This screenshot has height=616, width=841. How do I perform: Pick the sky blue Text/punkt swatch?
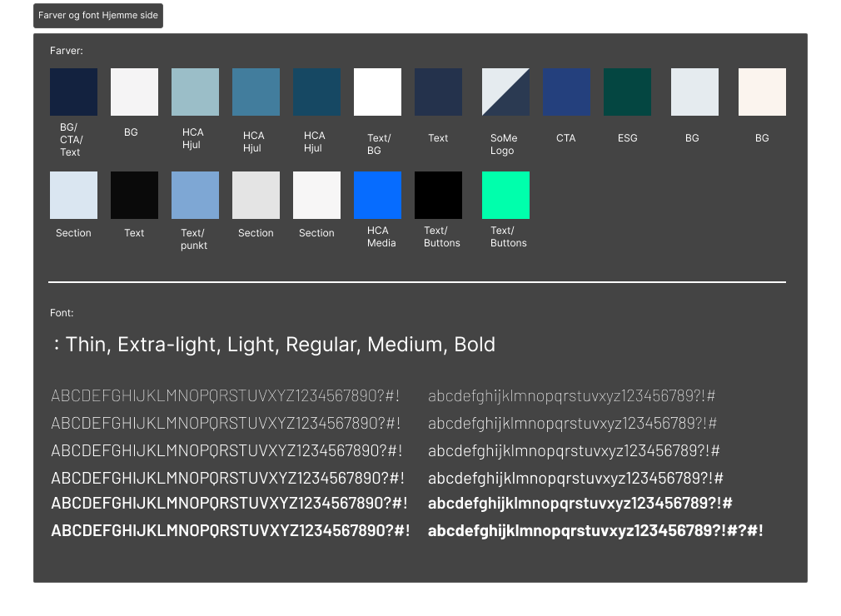195,195
